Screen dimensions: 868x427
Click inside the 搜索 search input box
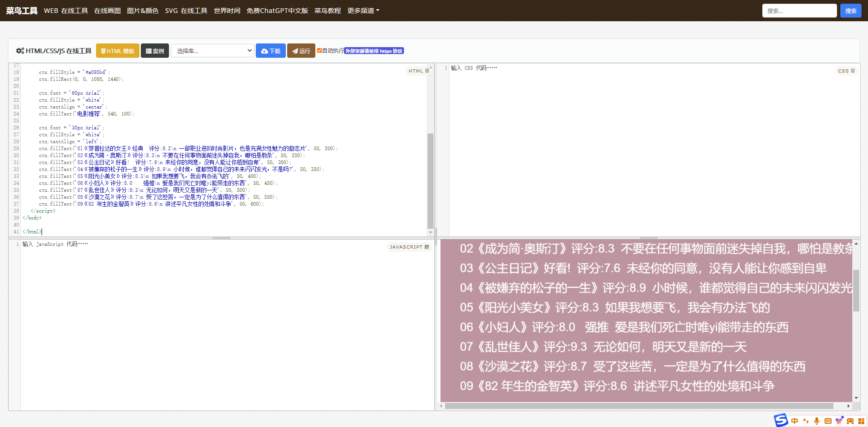coord(800,10)
